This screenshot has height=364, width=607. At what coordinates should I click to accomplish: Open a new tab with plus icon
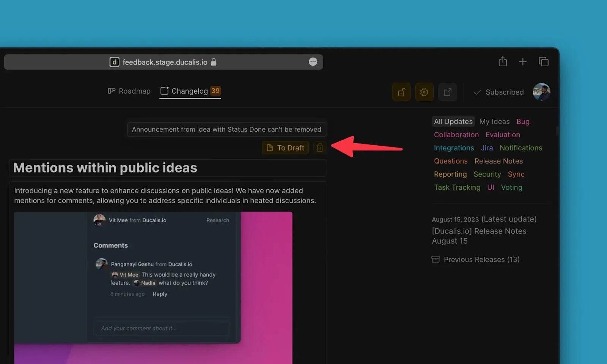point(523,61)
